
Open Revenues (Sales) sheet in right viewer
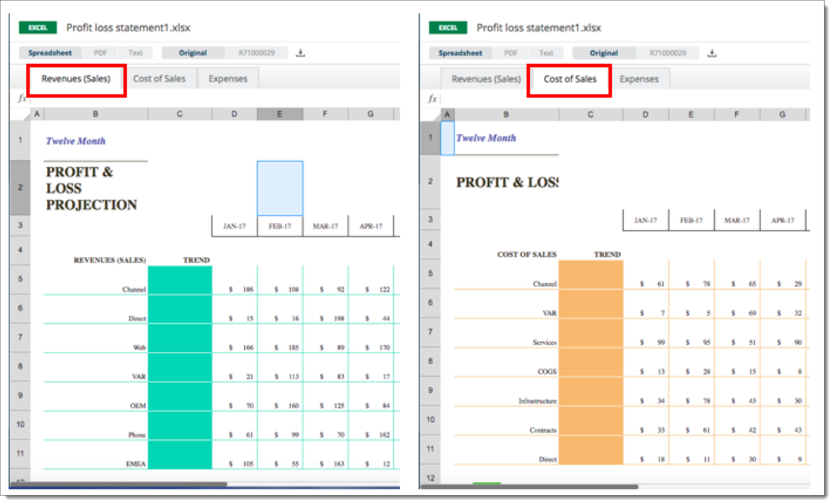click(486, 79)
